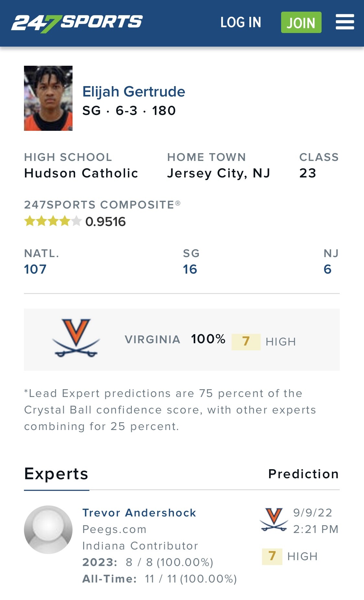Click the large Virginia Cavaliers logo

[76, 338]
